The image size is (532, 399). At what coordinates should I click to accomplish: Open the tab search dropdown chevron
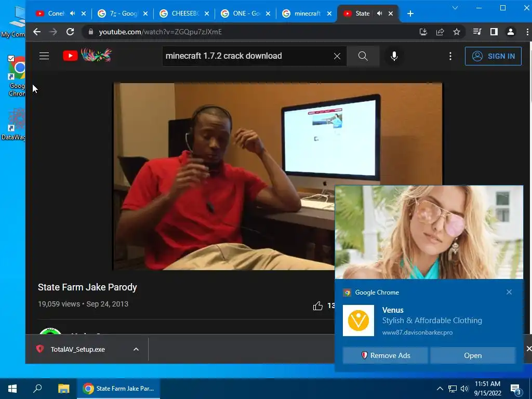click(x=455, y=8)
